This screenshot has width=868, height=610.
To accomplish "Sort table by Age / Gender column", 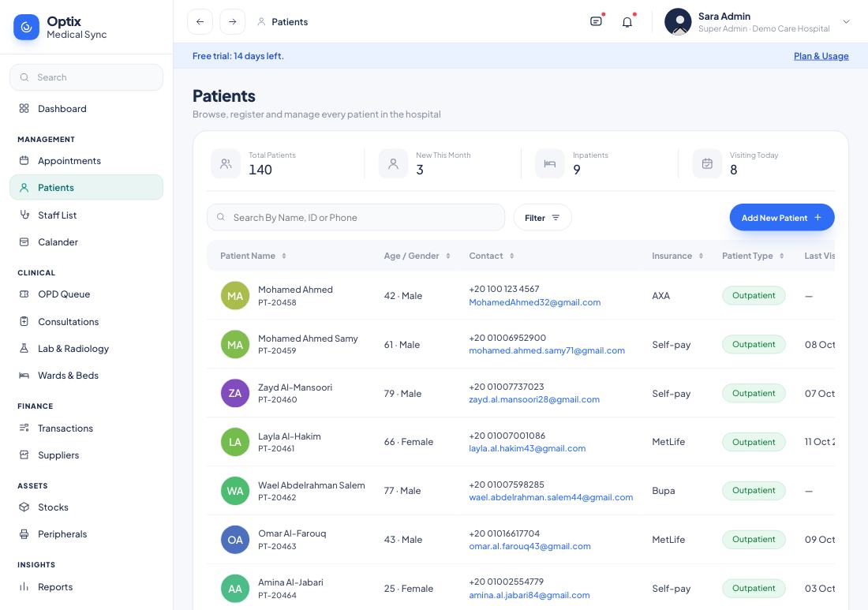I will 448,256.
